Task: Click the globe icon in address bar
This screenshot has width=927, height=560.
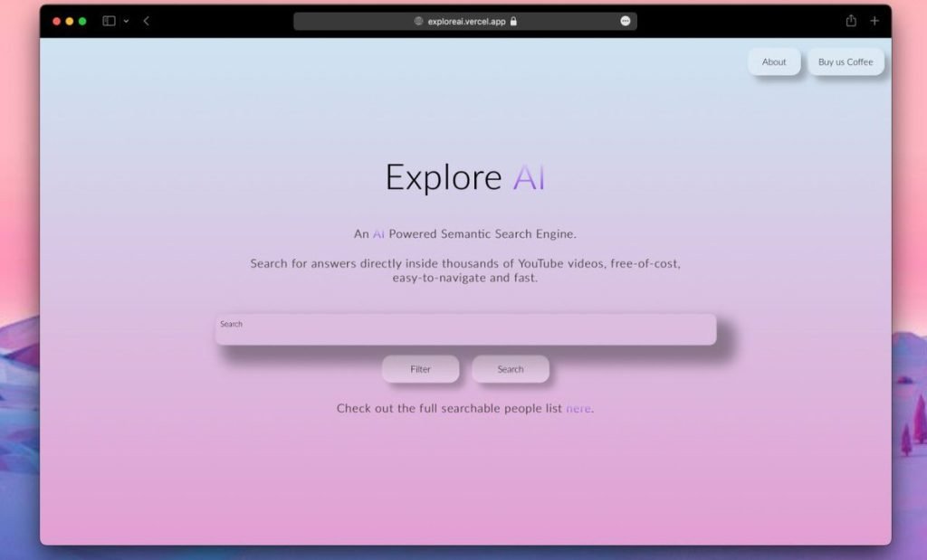Action: (418, 21)
